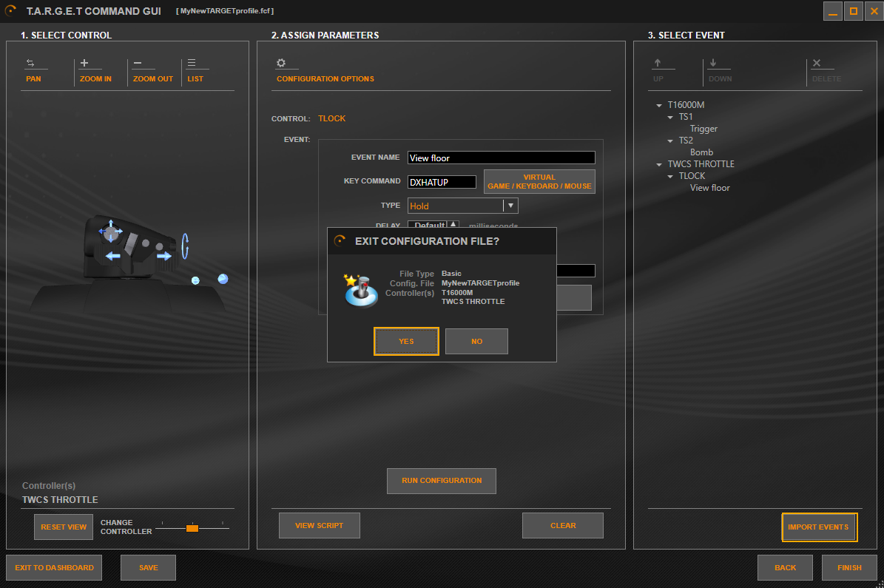This screenshot has height=588, width=884.
Task: Click the Run Configuration button
Action: [442, 481]
